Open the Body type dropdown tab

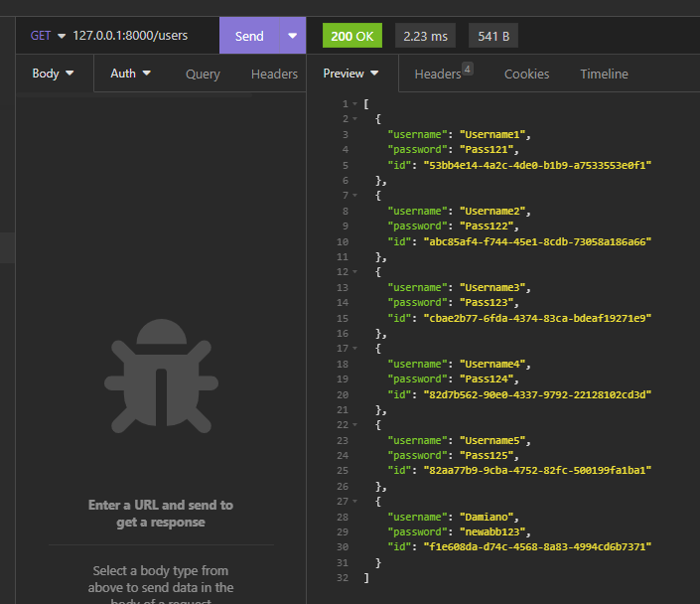54,74
